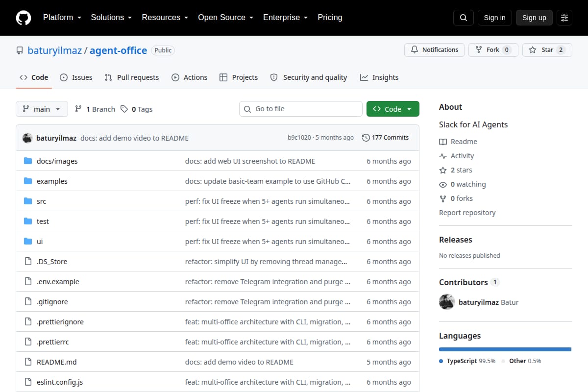
Task: Open the Platform dropdown menu
Action: click(x=61, y=18)
